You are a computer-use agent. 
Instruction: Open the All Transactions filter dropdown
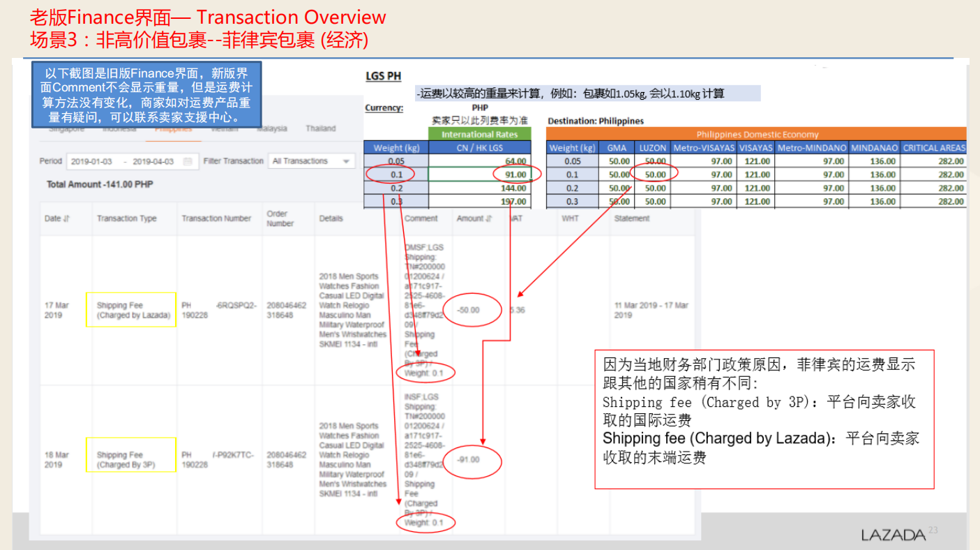click(x=312, y=161)
